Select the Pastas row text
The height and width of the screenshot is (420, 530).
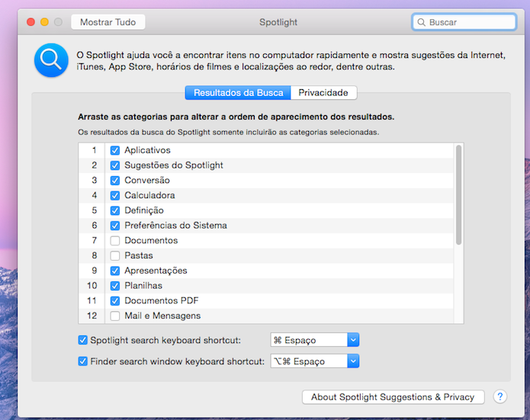(139, 255)
